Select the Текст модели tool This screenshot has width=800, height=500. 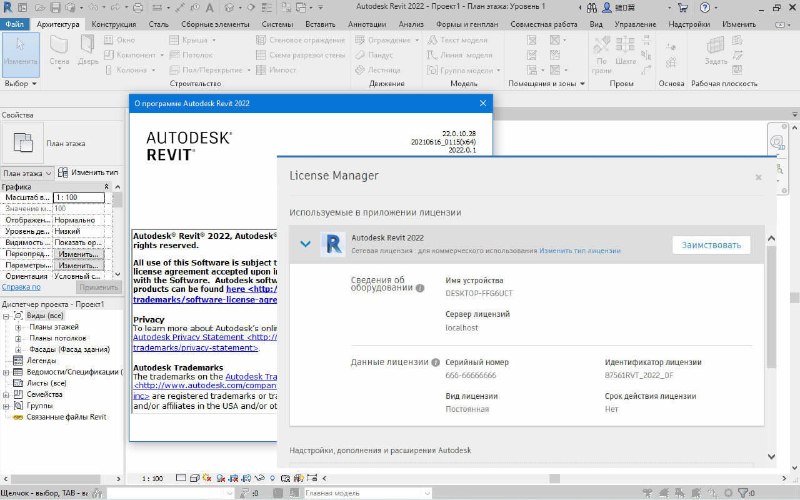[457, 40]
